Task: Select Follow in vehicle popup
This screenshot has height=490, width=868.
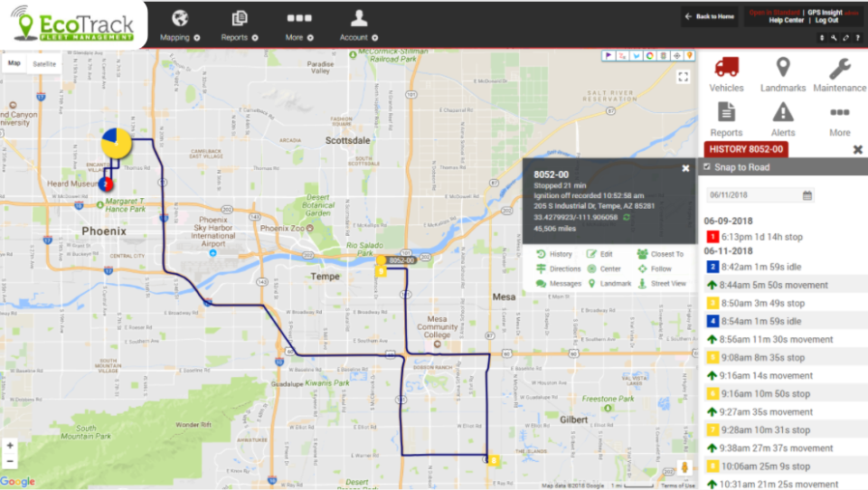Action: pyautogui.click(x=655, y=269)
